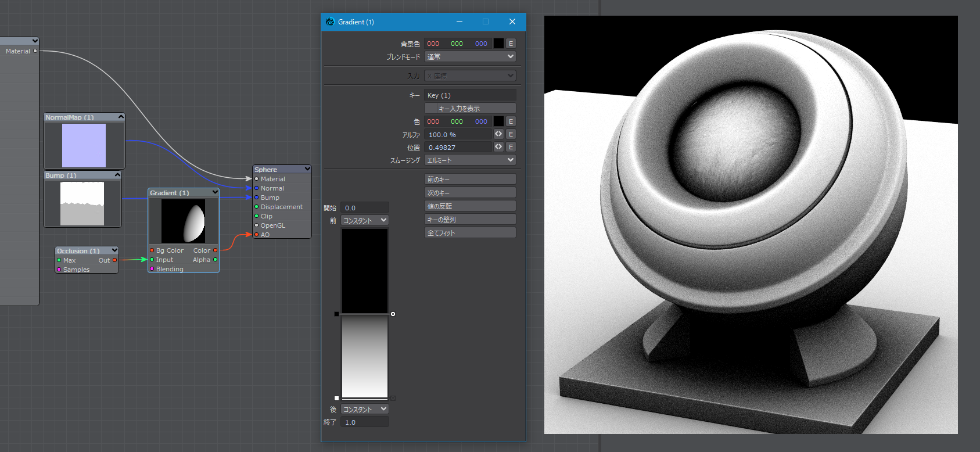Select the gradient key handle at midpoint
Viewport: 980px width, 452px height.
pos(393,314)
